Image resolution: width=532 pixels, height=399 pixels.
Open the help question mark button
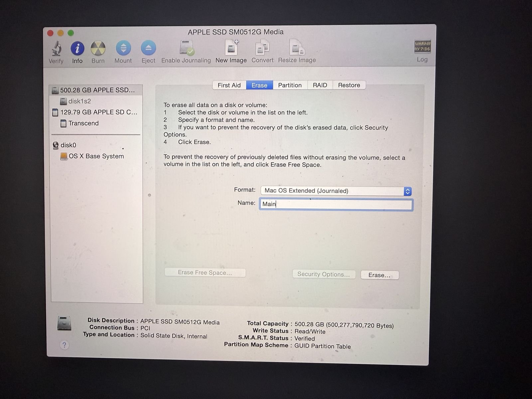coord(64,345)
